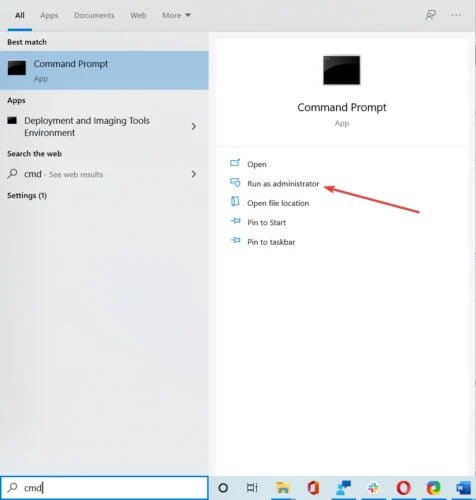Open the three-dots options menu
476x500 pixels.
point(456,15)
